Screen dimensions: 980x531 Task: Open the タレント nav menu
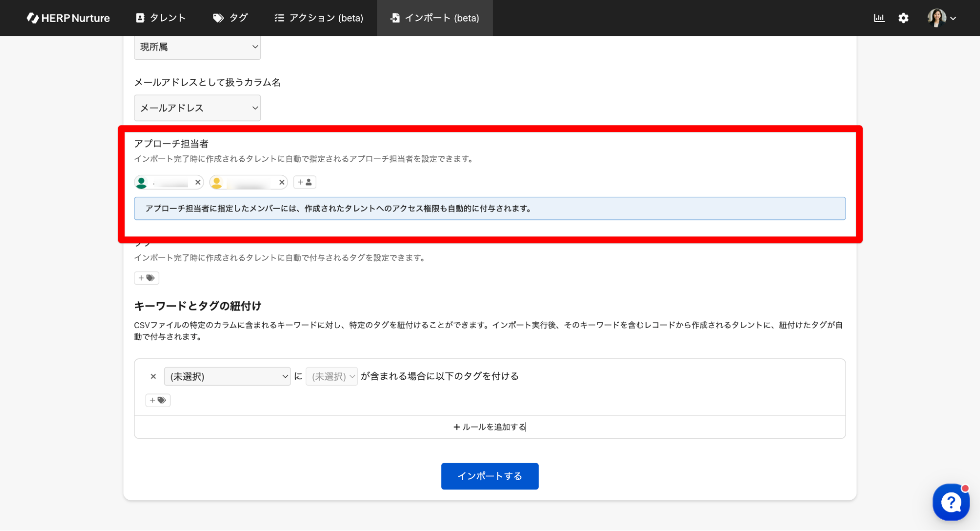coord(161,18)
